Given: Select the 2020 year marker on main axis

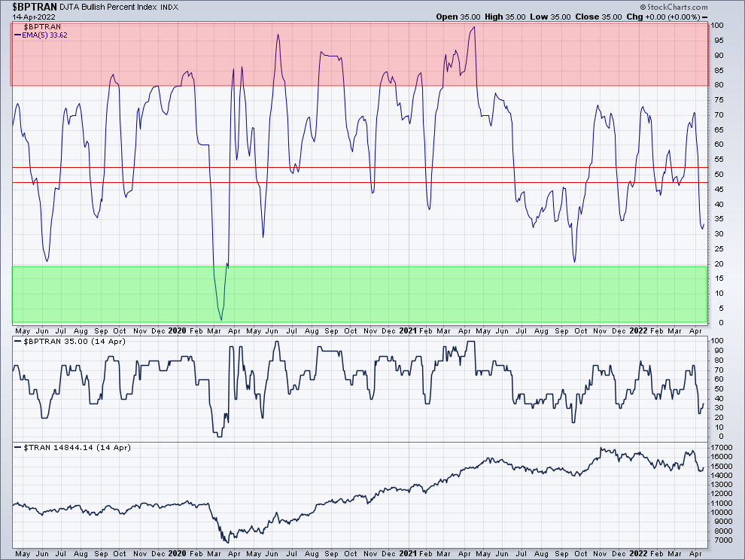Looking at the screenshot, I should point(177,330).
